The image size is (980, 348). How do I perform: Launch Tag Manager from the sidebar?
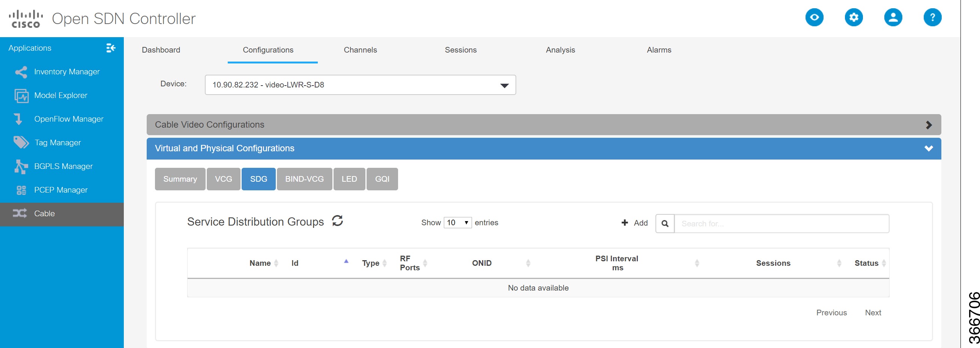pyautogui.click(x=57, y=142)
